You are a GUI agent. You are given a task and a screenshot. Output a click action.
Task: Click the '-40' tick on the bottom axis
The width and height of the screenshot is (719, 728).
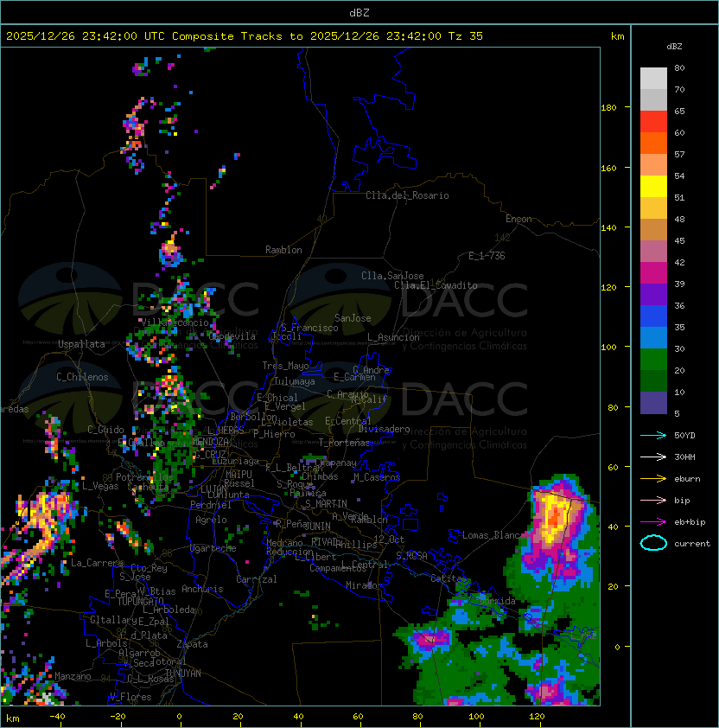click(57, 717)
